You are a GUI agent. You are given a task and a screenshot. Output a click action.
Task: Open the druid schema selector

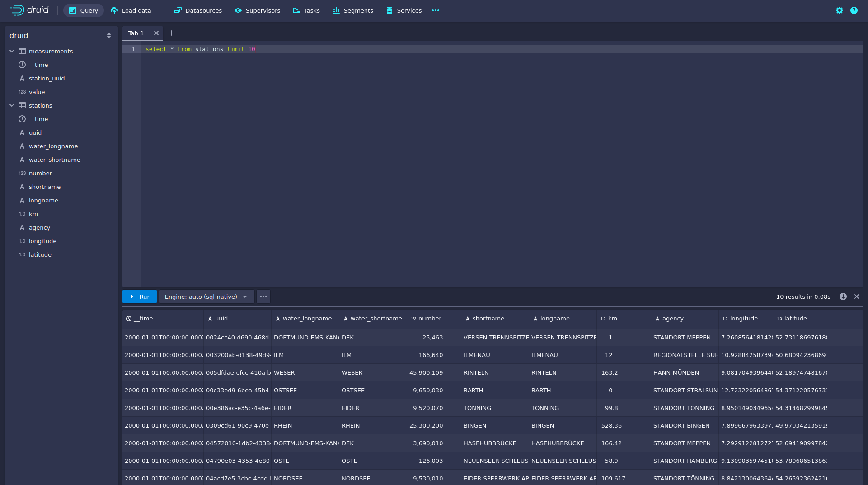click(x=61, y=35)
